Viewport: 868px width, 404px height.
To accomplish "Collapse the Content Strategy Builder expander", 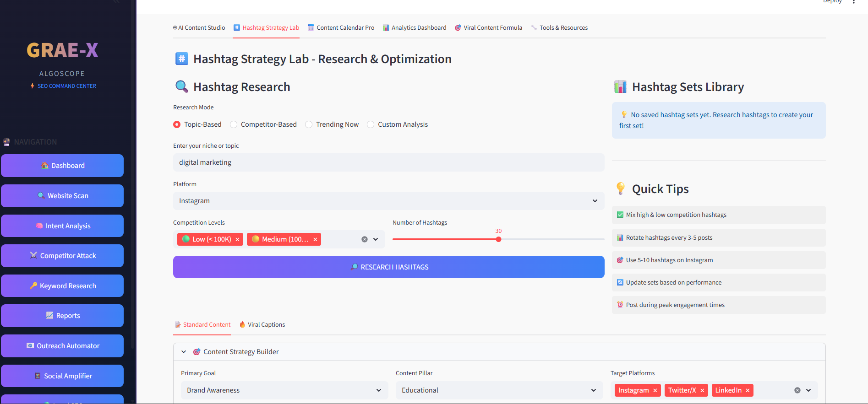I will (x=499, y=352).
